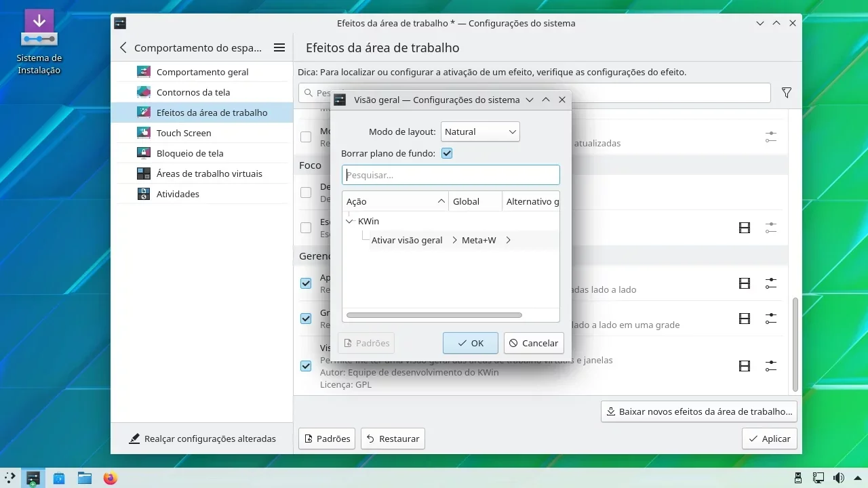Play the video preview in the 'lado a lado em uma grade' row
This screenshot has height=488, width=868.
click(745, 319)
